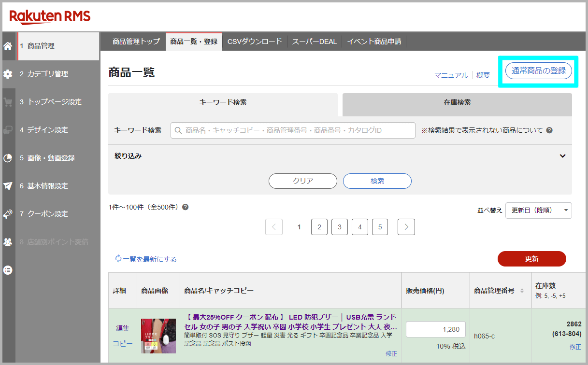This screenshot has width=588, height=365.
Task: Click the 一覧を最新にする link
Action: click(x=150, y=259)
